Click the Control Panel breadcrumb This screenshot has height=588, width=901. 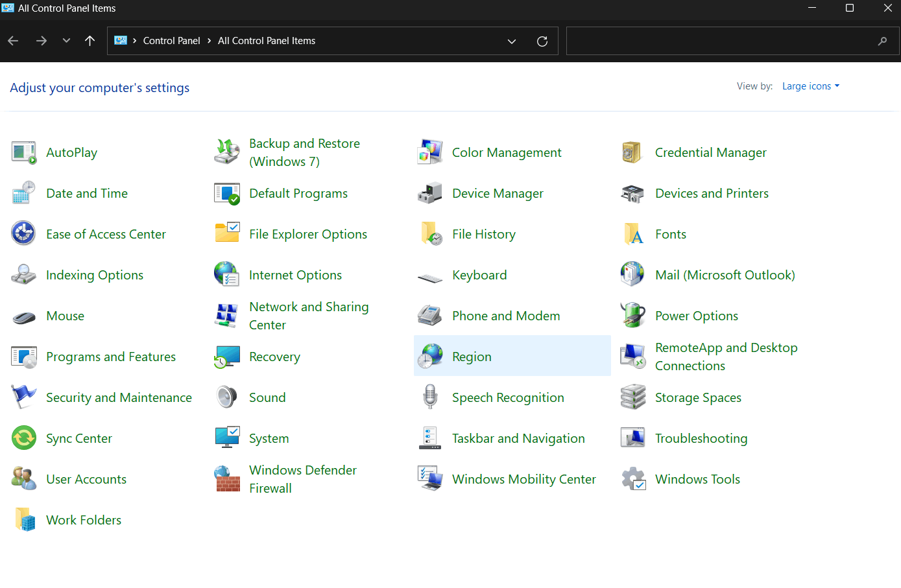171,41
